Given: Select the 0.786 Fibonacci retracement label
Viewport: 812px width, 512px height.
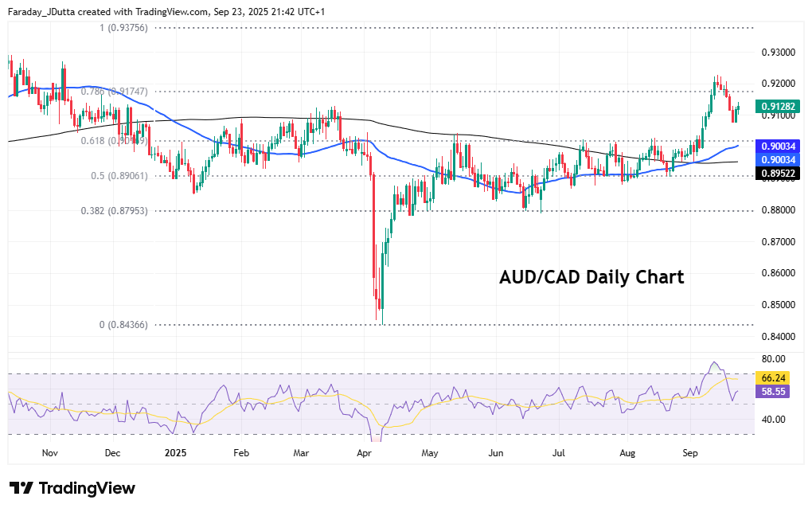Looking at the screenshot, I should pos(115,92).
